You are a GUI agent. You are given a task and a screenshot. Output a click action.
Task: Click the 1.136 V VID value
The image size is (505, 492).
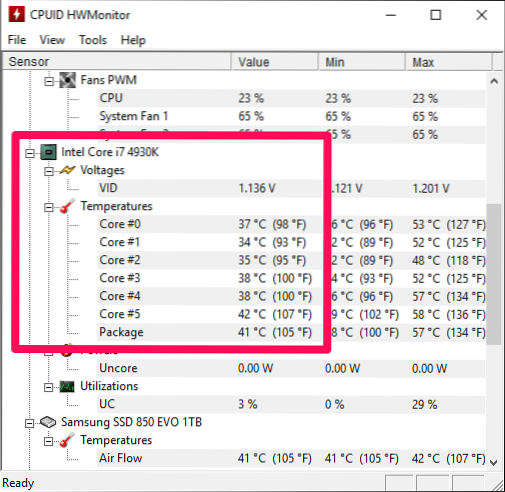click(257, 188)
